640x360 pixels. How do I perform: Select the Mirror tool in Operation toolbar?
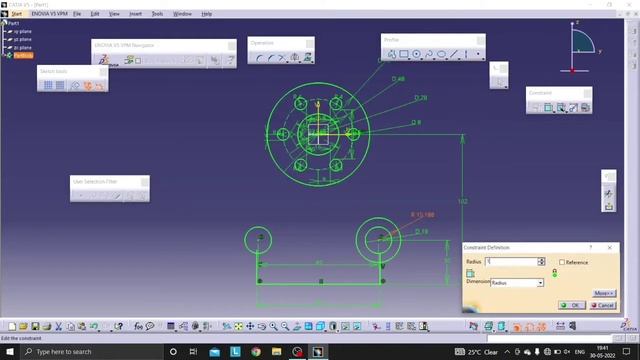click(x=295, y=58)
